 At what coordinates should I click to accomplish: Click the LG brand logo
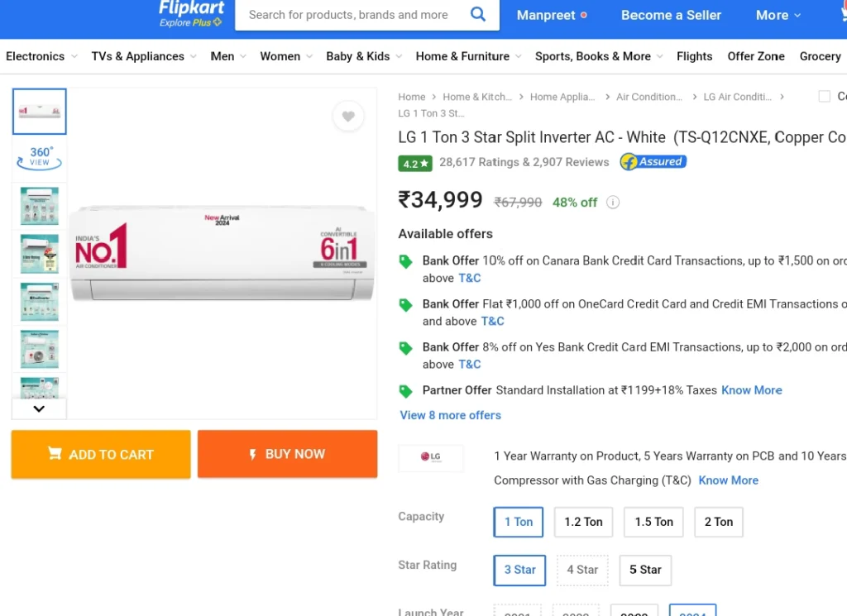point(431,457)
